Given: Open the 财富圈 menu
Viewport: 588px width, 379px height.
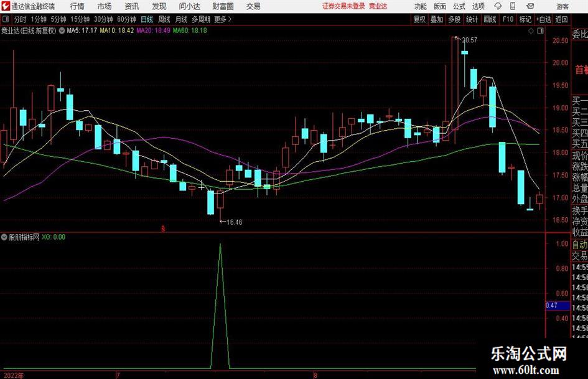Looking at the screenshot, I should coord(223,6).
